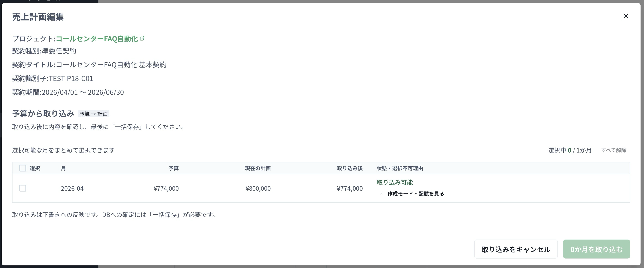This screenshot has width=644, height=268.
Task: Click the green 取り込み可能 status label
Action: pos(395,182)
